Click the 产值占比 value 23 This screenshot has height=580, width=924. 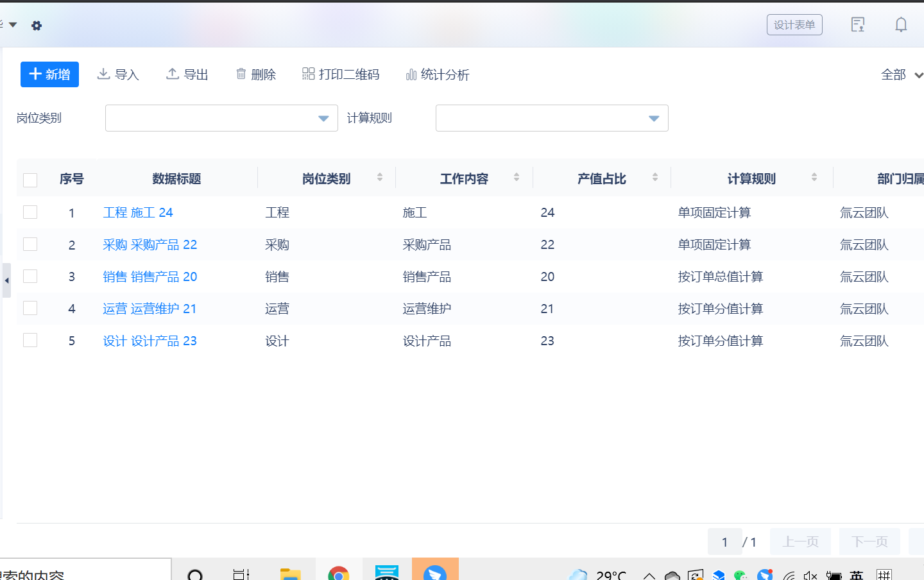(x=547, y=341)
